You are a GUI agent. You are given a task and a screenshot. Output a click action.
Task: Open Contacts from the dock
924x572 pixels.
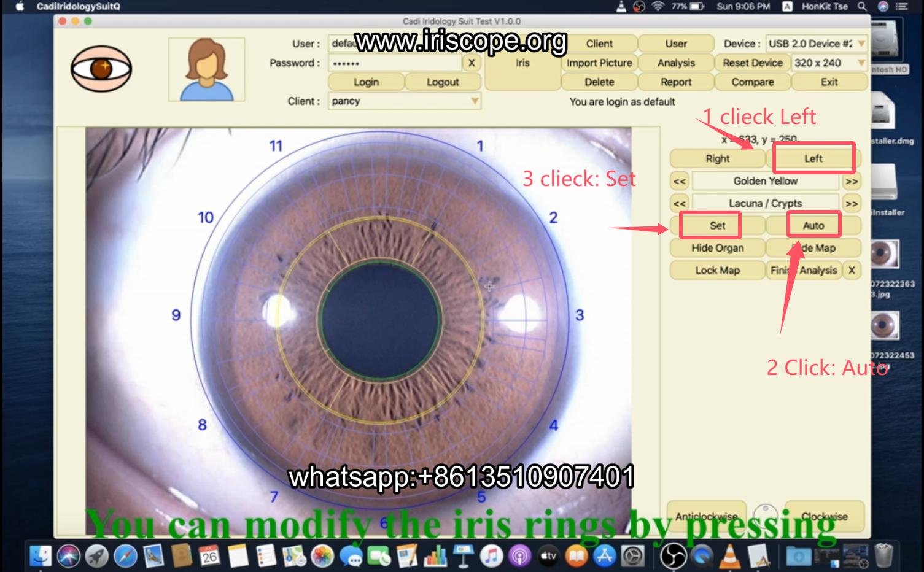(x=182, y=556)
